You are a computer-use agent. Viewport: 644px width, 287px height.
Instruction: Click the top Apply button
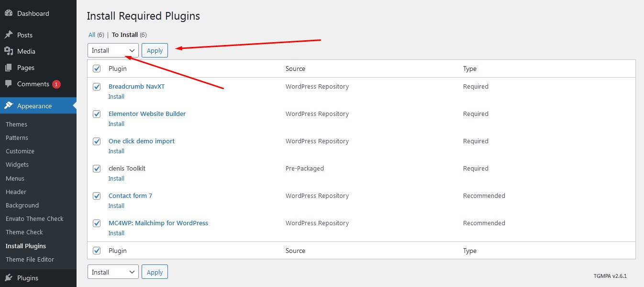(x=155, y=50)
